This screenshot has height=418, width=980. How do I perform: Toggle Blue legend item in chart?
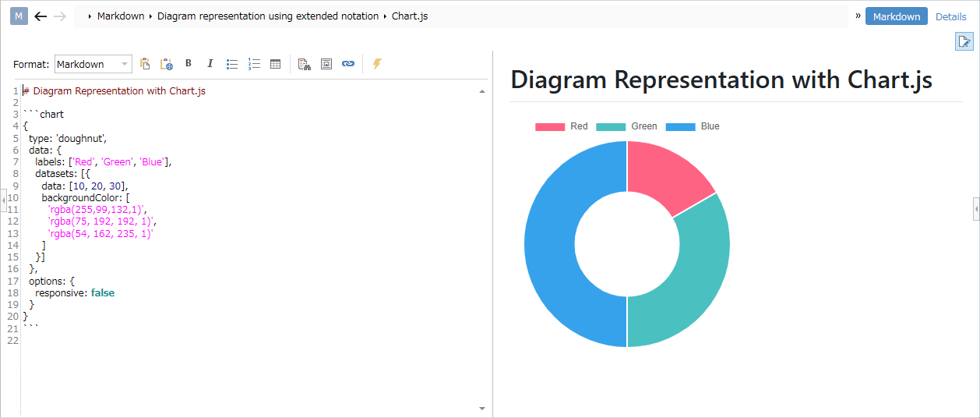[x=693, y=126]
